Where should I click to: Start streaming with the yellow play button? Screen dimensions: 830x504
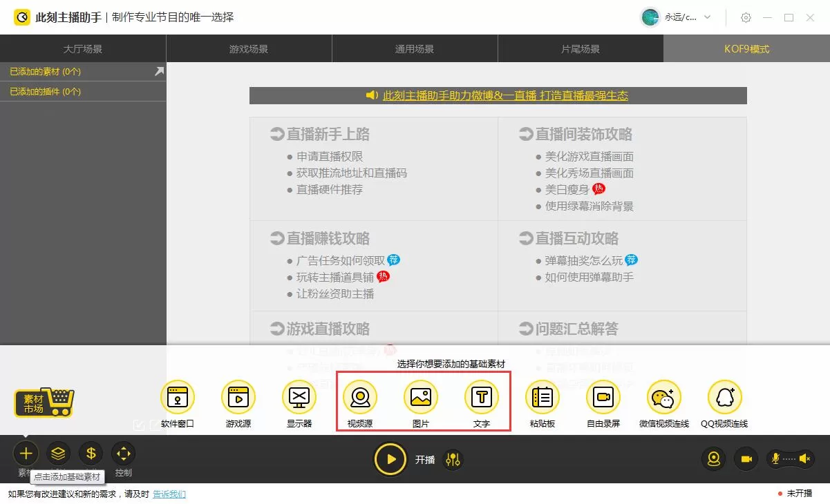pos(391,459)
